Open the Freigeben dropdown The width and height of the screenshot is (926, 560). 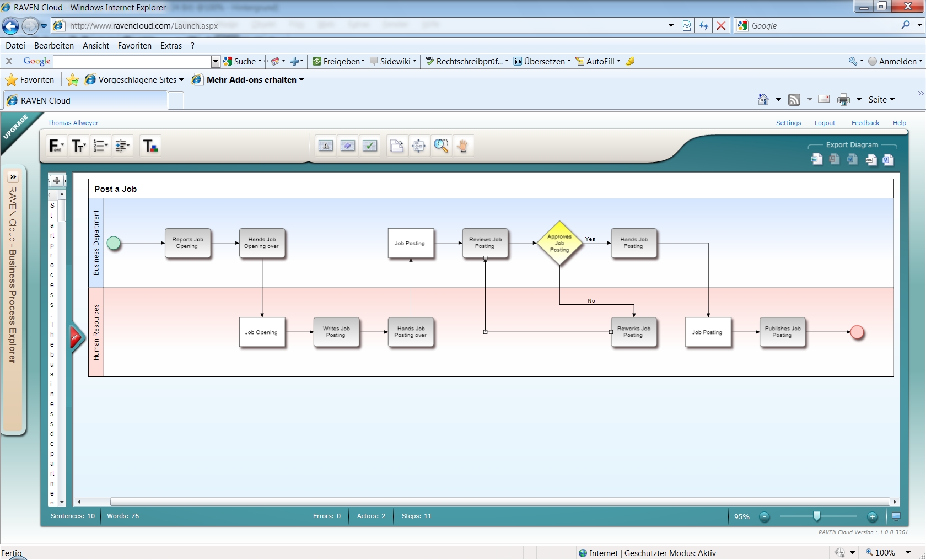[x=363, y=61]
